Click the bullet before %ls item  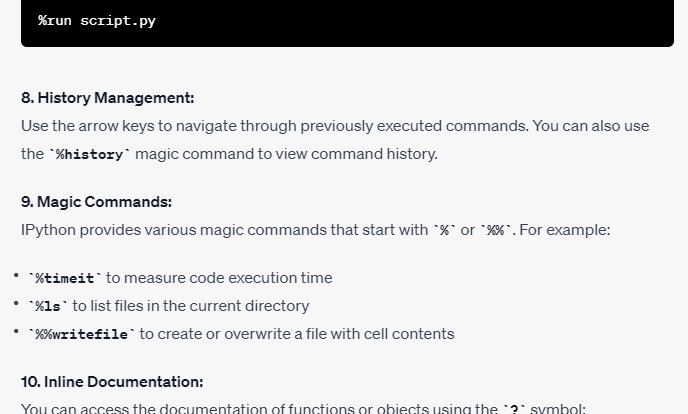[16, 303]
